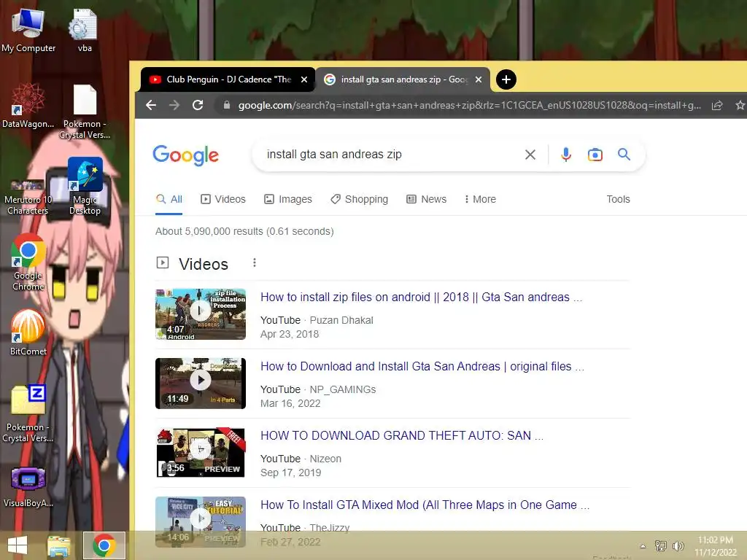Open 'How to Download and Install Gta San Andreas' link
The height and width of the screenshot is (560, 747).
click(x=422, y=366)
